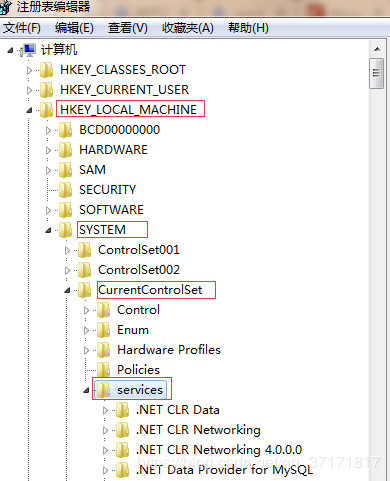Click CurrentControlSet folder icon
Viewport: 390px width, 481px height.
coord(85,290)
